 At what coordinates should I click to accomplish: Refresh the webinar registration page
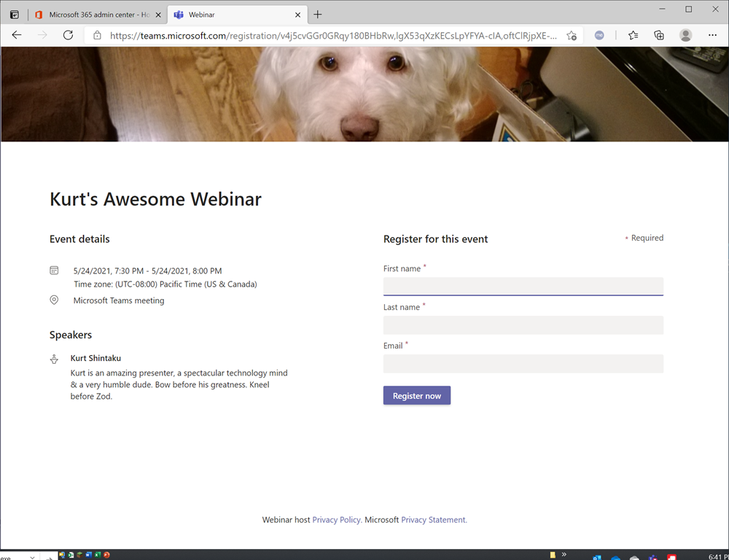click(68, 35)
